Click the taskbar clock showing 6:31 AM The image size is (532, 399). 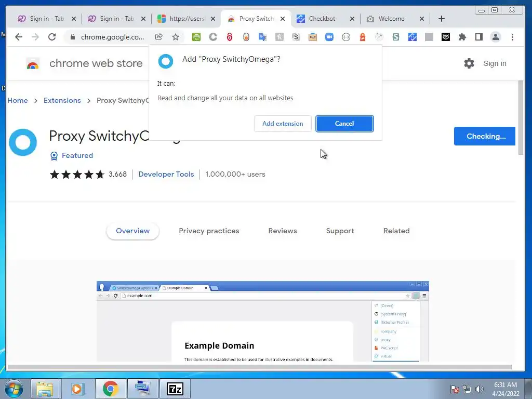click(x=506, y=389)
